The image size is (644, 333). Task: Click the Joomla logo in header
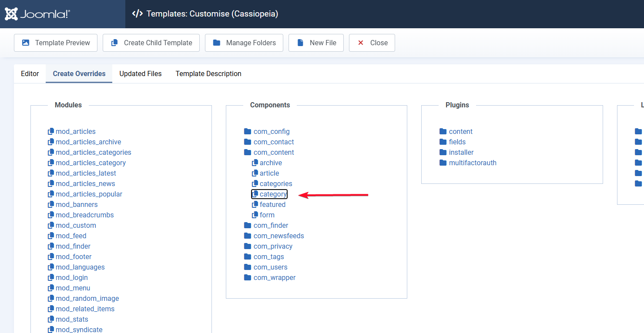pos(37,14)
